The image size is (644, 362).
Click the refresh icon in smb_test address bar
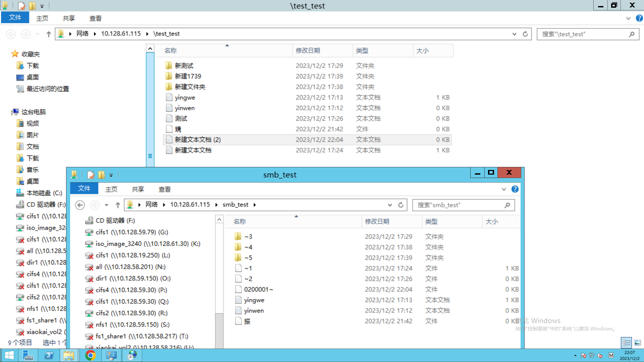coord(401,205)
